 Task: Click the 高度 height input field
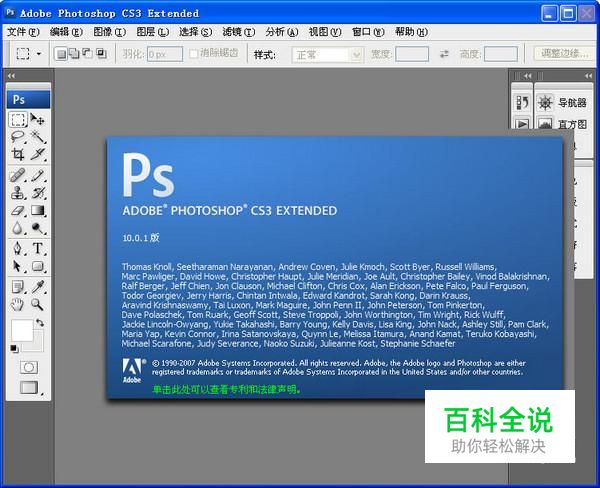pos(501,54)
